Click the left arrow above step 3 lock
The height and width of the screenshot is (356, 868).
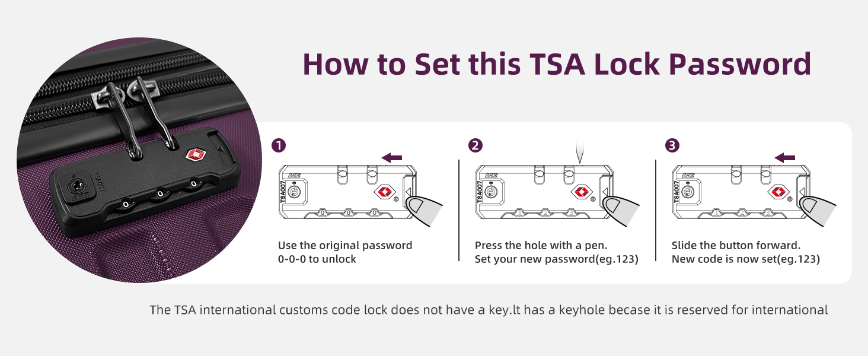(785, 157)
